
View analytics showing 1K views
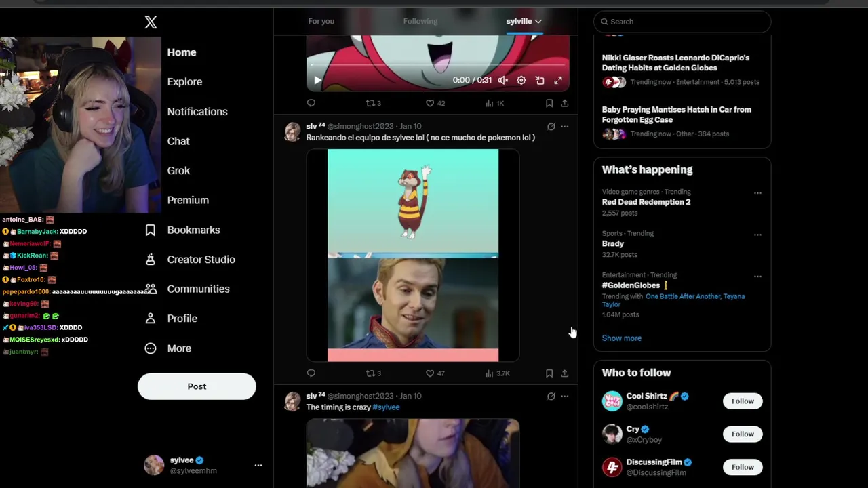coord(494,103)
